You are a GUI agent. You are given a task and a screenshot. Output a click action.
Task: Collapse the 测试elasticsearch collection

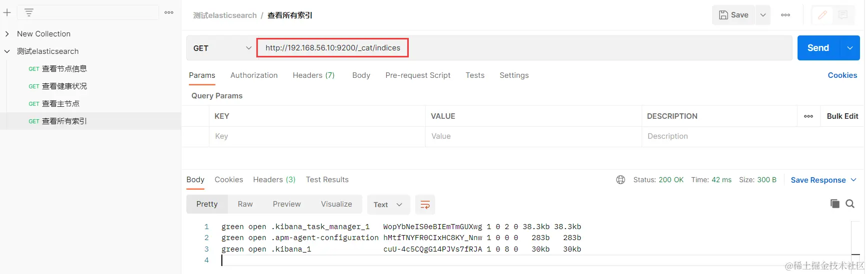(x=7, y=51)
